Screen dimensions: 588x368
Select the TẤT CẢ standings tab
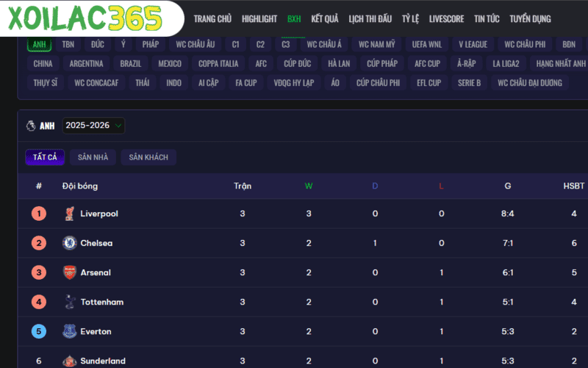[x=45, y=158]
